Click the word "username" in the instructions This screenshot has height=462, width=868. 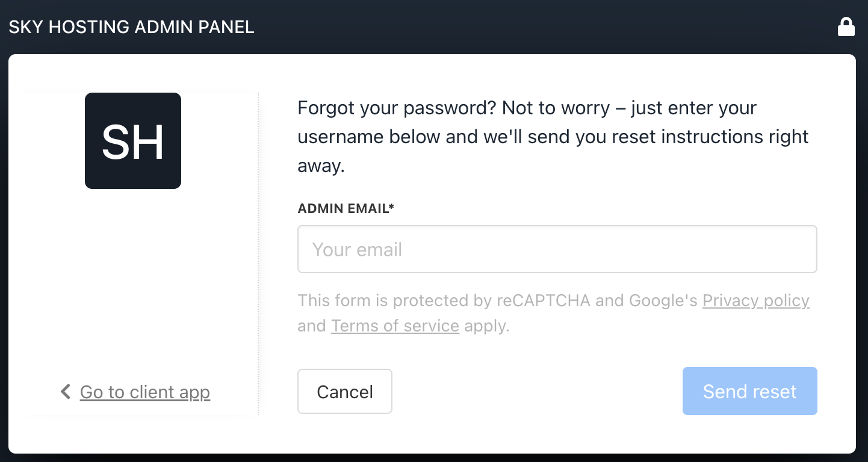pyautogui.click(x=341, y=137)
